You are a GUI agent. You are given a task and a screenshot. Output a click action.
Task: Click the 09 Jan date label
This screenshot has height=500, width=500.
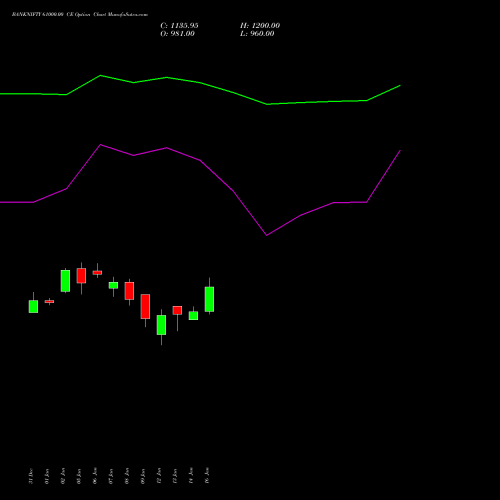(x=143, y=476)
